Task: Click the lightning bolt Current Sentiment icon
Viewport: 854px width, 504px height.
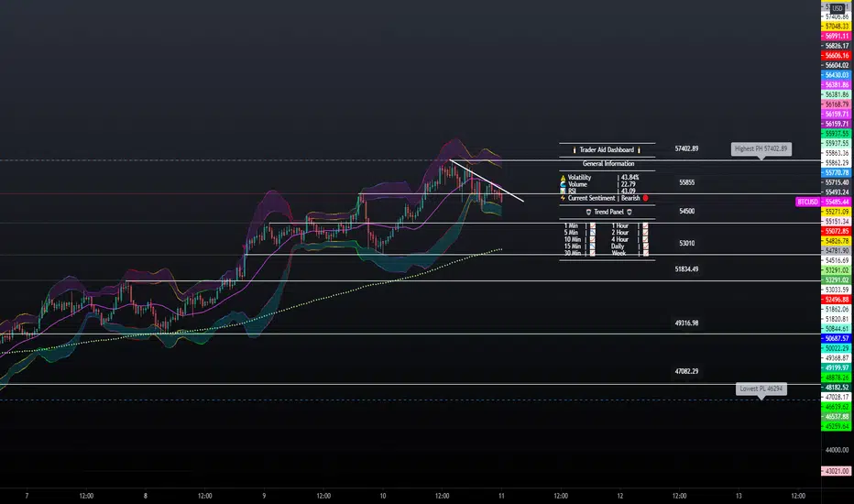Action: pos(563,198)
